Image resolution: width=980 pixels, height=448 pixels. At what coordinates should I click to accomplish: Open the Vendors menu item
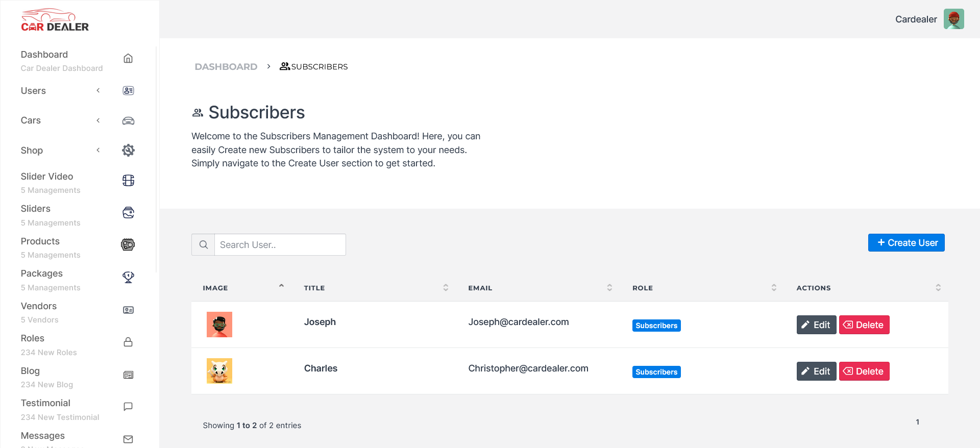click(x=39, y=306)
